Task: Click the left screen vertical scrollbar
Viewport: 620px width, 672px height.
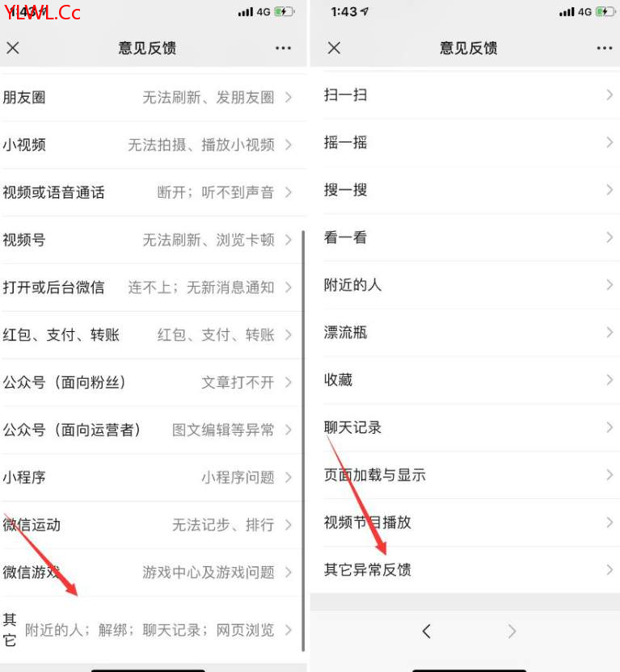Action: coord(304,441)
